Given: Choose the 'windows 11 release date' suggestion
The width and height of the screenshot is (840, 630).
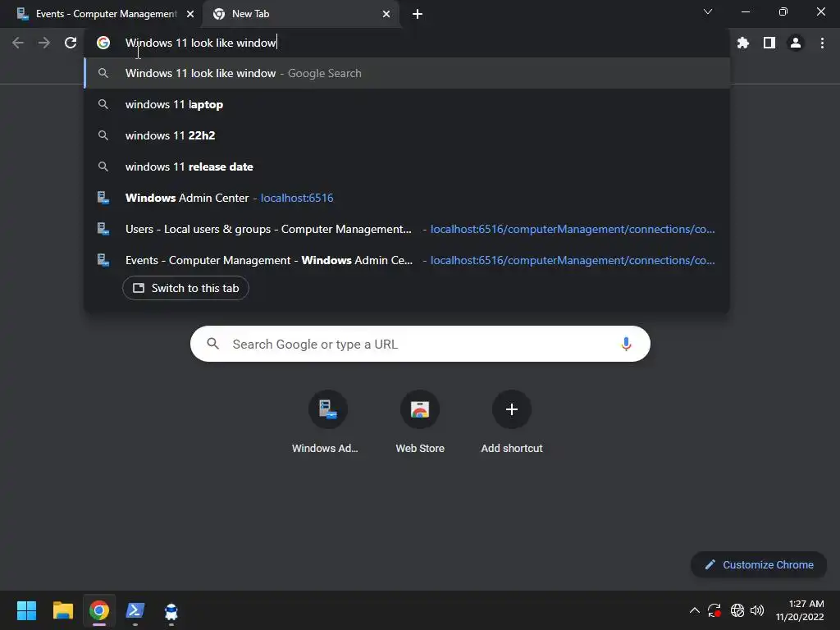Looking at the screenshot, I should [407, 167].
